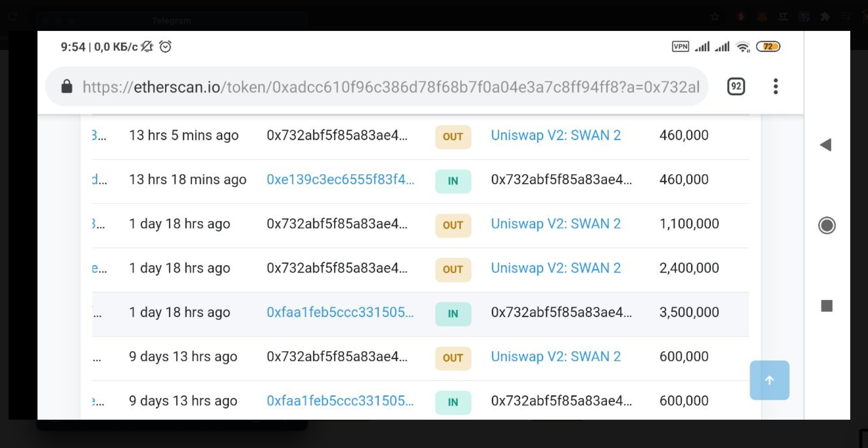Click the VPN status icon
Image resolution: width=868 pixels, height=448 pixels.
click(x=680, y=46)
